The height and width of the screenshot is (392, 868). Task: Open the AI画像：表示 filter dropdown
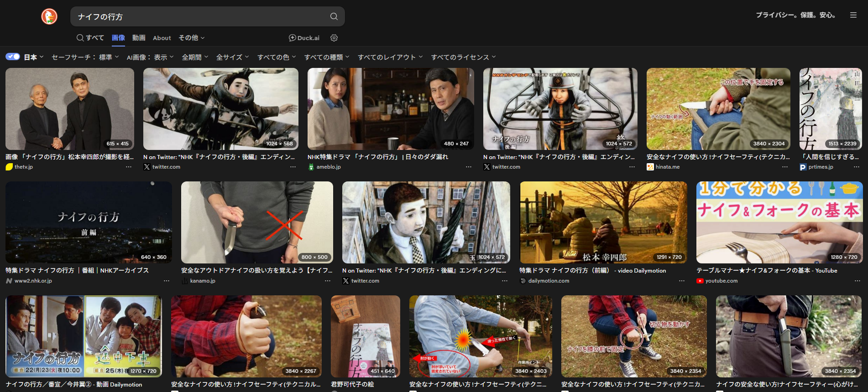[x=150, y=57]
